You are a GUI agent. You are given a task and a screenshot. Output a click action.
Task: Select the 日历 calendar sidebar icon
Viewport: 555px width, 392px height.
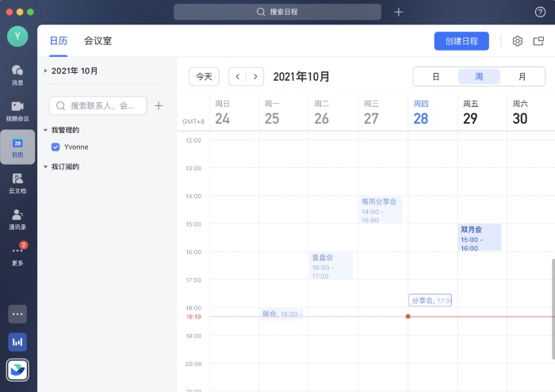[17, 147]
